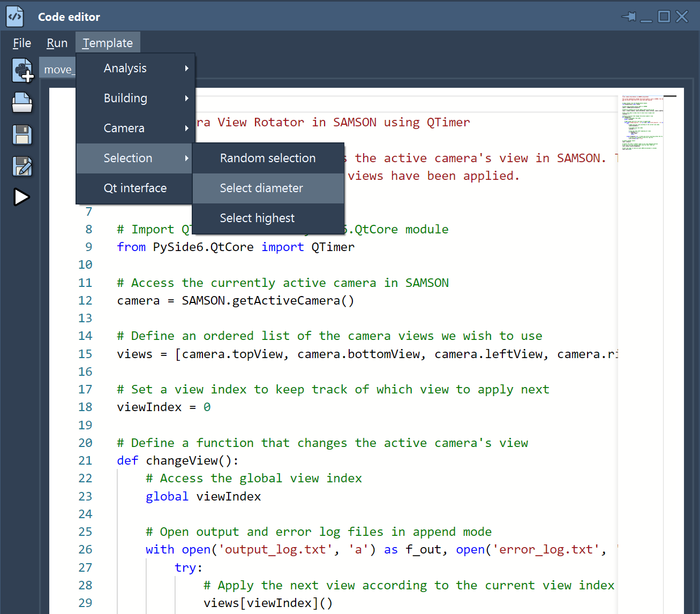
Task: Choose the Random selection template
Action: click(267, 158)
